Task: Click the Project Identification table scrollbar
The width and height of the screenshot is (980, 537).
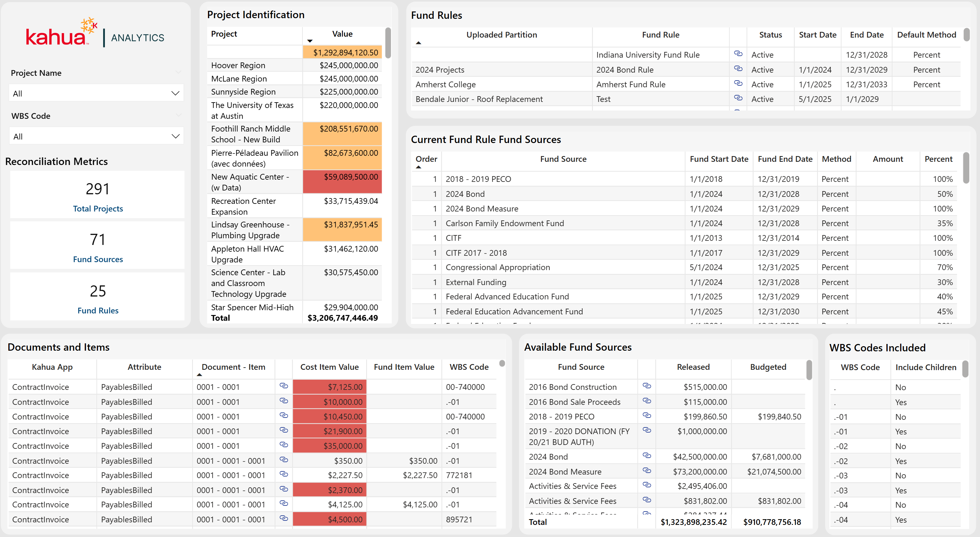Action: click(388, 43)
